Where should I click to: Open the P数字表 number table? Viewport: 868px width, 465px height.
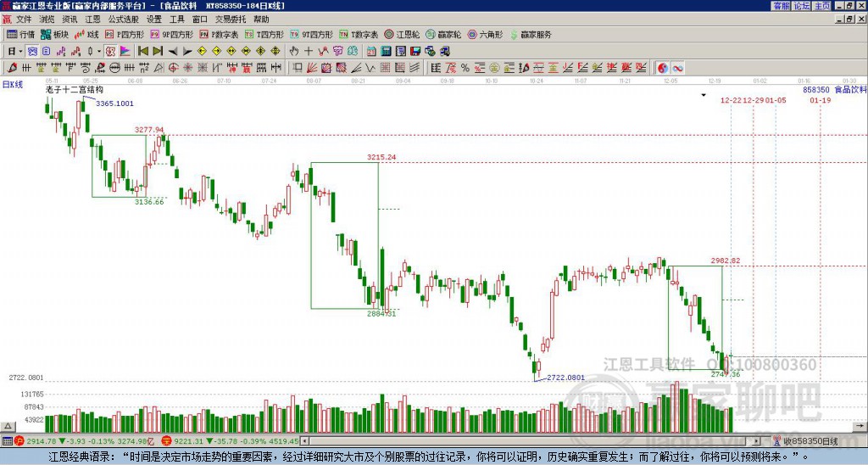[219, 34]
